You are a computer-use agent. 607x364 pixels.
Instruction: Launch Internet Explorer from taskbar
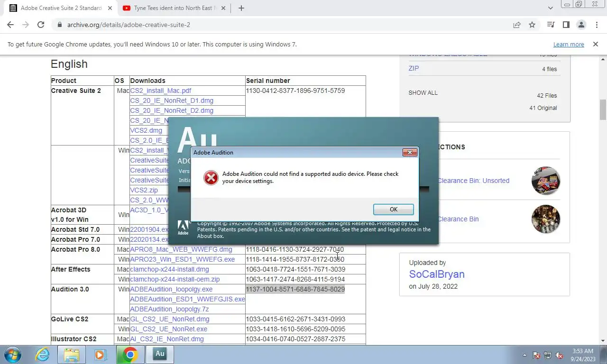point(43,355)
